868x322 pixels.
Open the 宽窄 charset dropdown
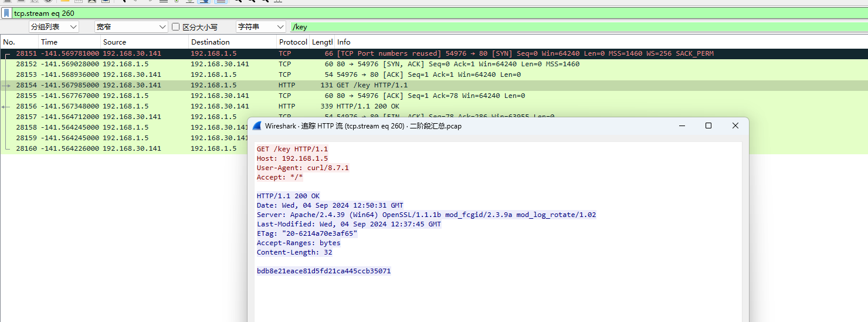click(131, 27)
